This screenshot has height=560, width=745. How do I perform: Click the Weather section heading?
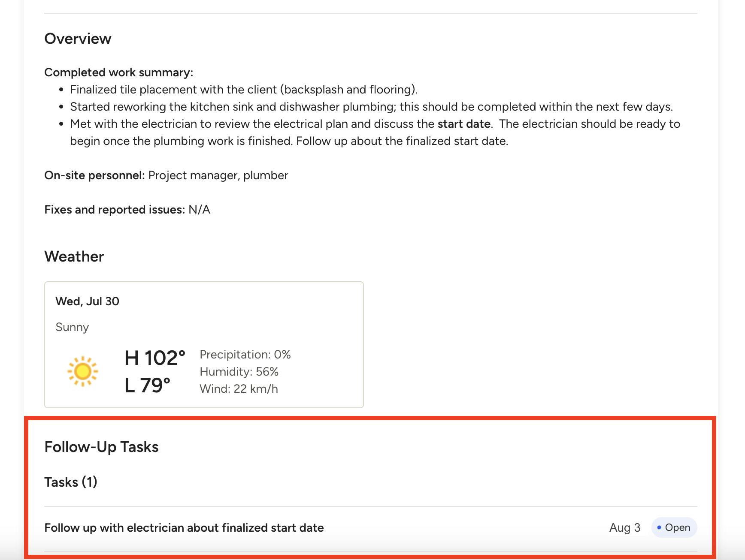pos(74,256)
